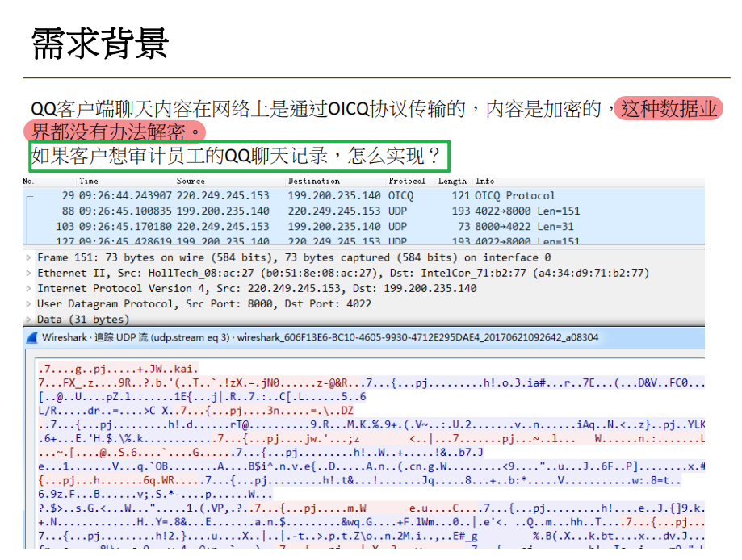Click the stream line starting with 6.9z.F...B
742x560 pixels.
tap(155, 495)
